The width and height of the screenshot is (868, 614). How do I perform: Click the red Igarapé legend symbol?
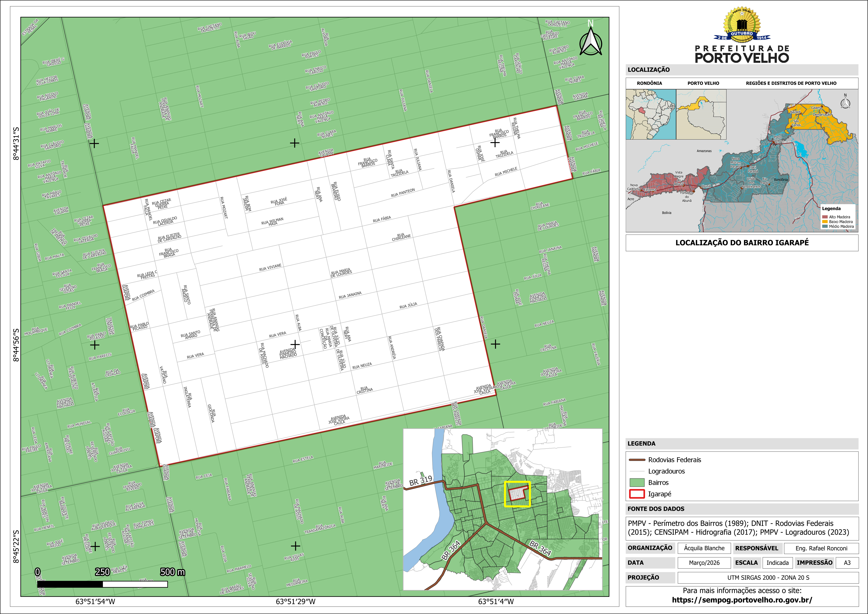pos(637,494)
